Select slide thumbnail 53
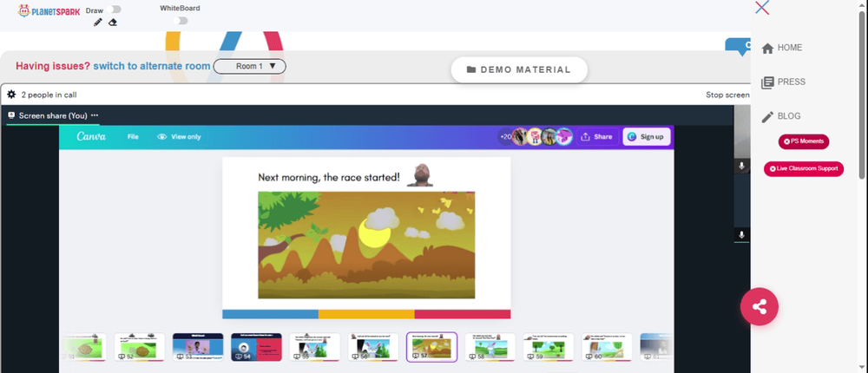The height and width of the screenshot is (373, 868). point(198,347)
